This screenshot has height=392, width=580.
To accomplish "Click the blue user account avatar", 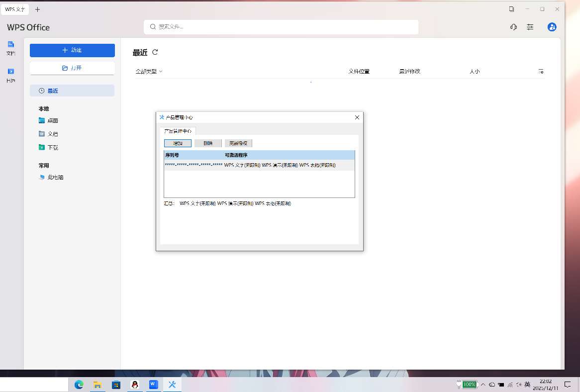I will point(552,27).
